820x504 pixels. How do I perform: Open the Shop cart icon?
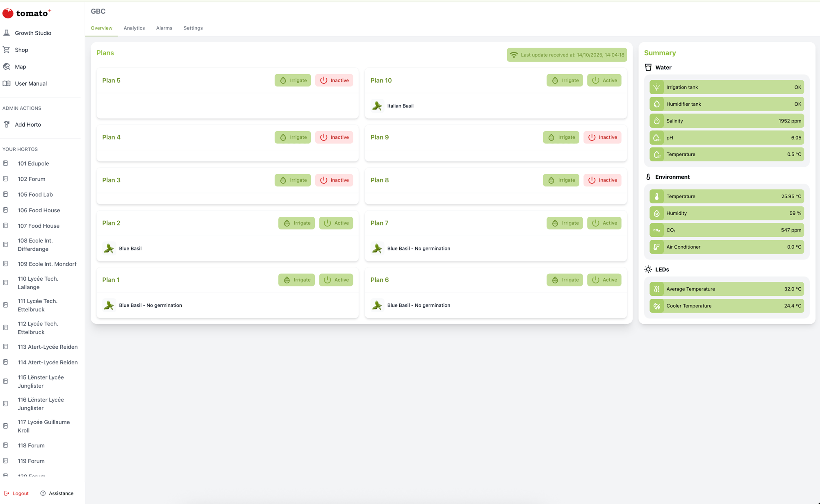click(7, 50)
